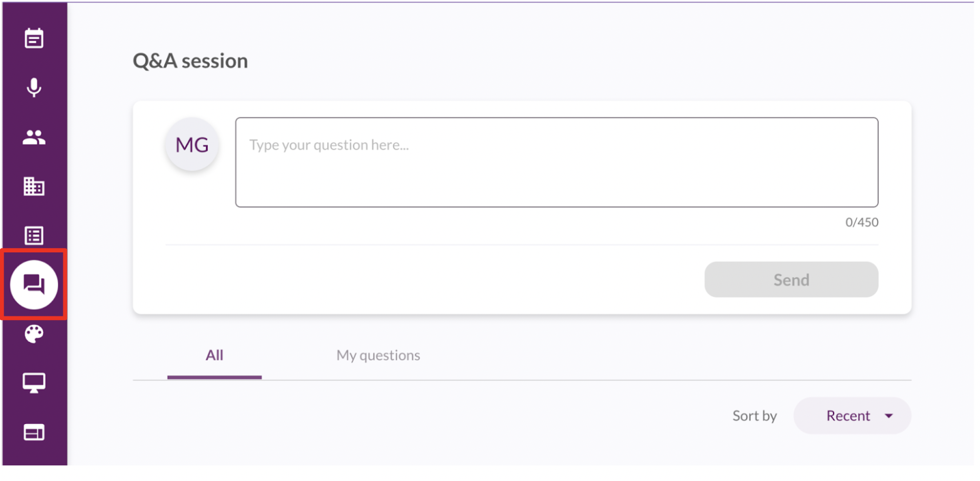Click the microphone speakers icon

coord(34,88)
